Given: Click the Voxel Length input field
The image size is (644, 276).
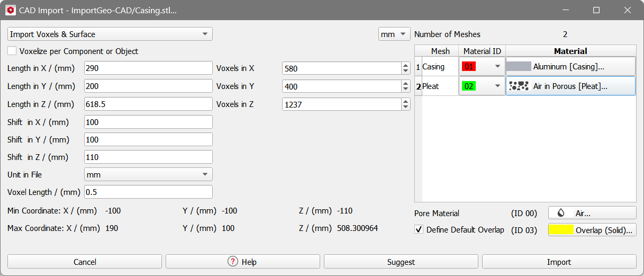Looking at the screenshot, I should pyautogui.click(x=148, y=192).
